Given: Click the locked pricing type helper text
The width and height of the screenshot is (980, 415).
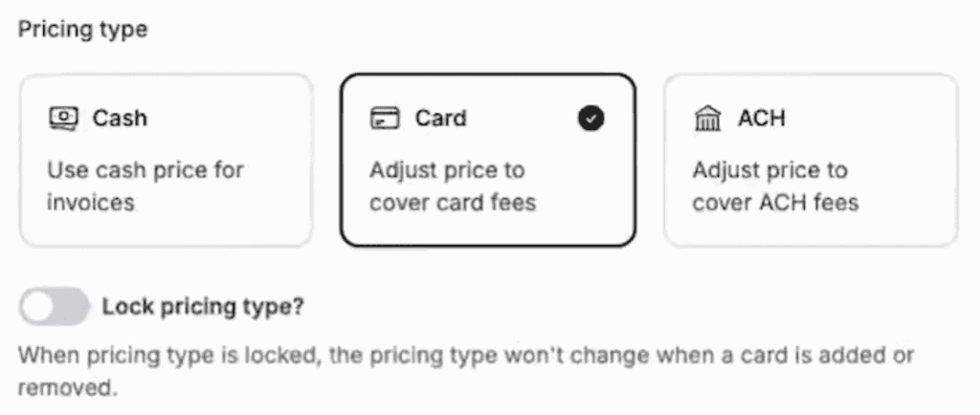Looking at the screenshot, I should click(x=466, y=357).
